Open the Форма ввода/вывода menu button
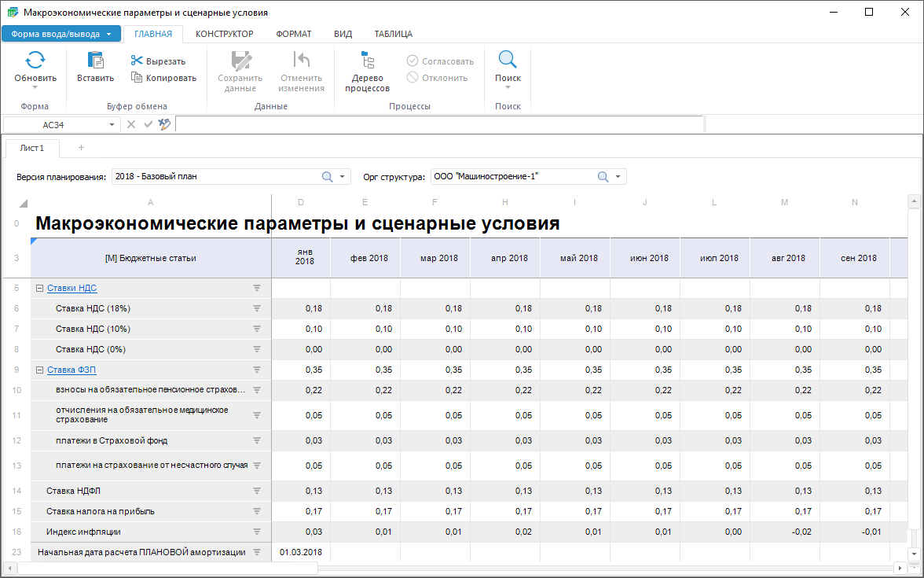 click(61, 34)
